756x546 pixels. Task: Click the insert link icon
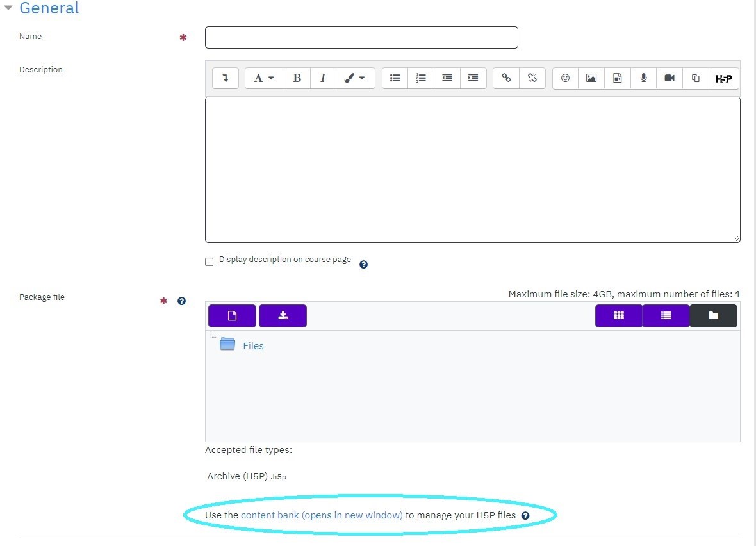click(506, 78)
